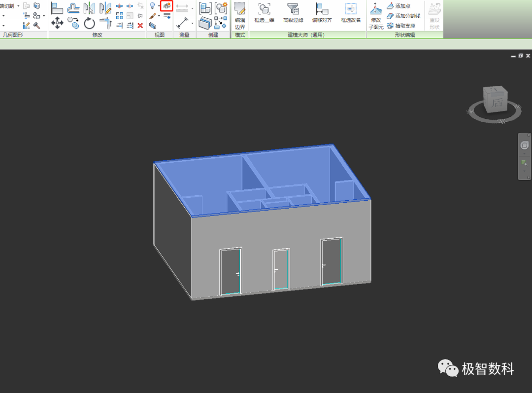Expand dropdown under the zoom tool
Screen dimensions: 532x393
(524, 171)
